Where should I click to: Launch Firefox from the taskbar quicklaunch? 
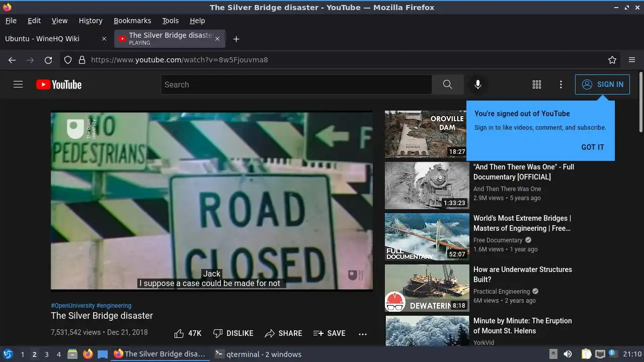88,354
